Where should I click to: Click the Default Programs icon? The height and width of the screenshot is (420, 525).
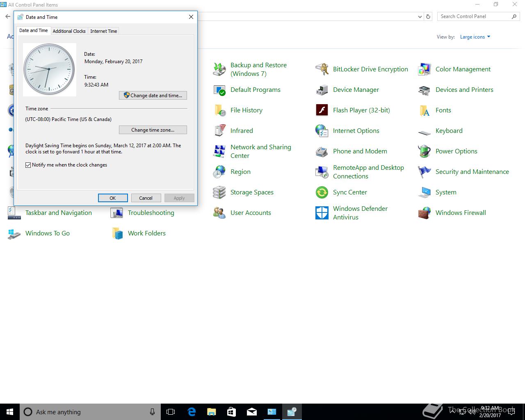(x=219, y=90)
